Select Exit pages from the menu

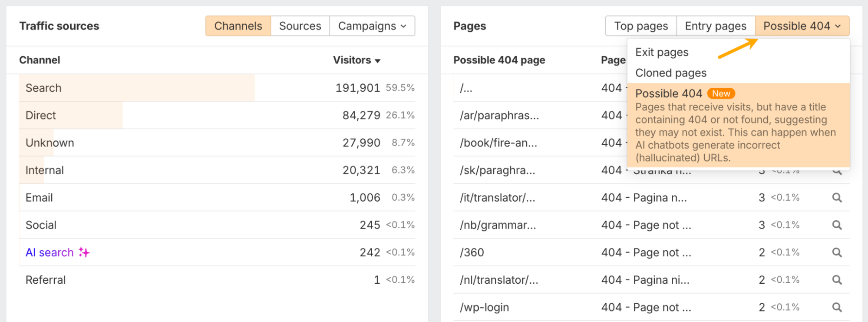662,53
